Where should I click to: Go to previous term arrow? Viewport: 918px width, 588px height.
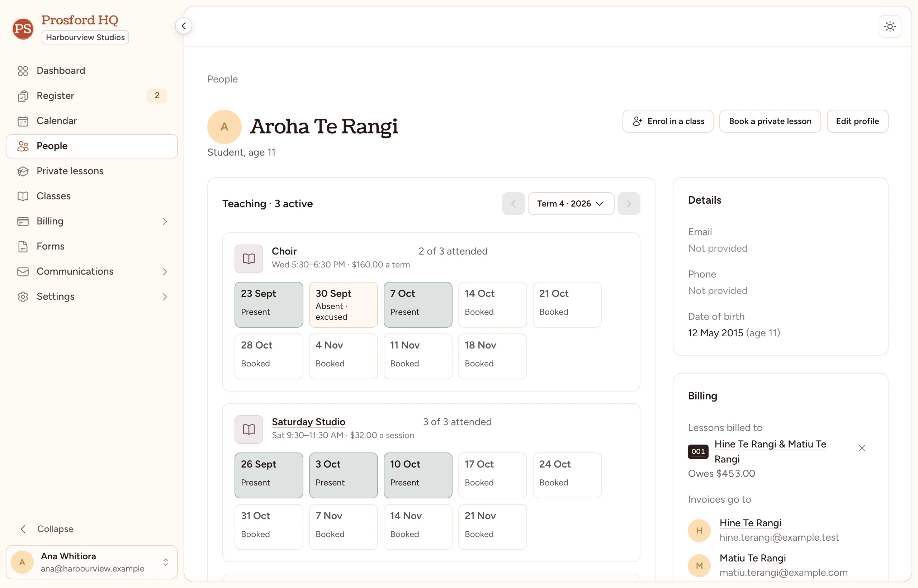[x=513, y=204]
